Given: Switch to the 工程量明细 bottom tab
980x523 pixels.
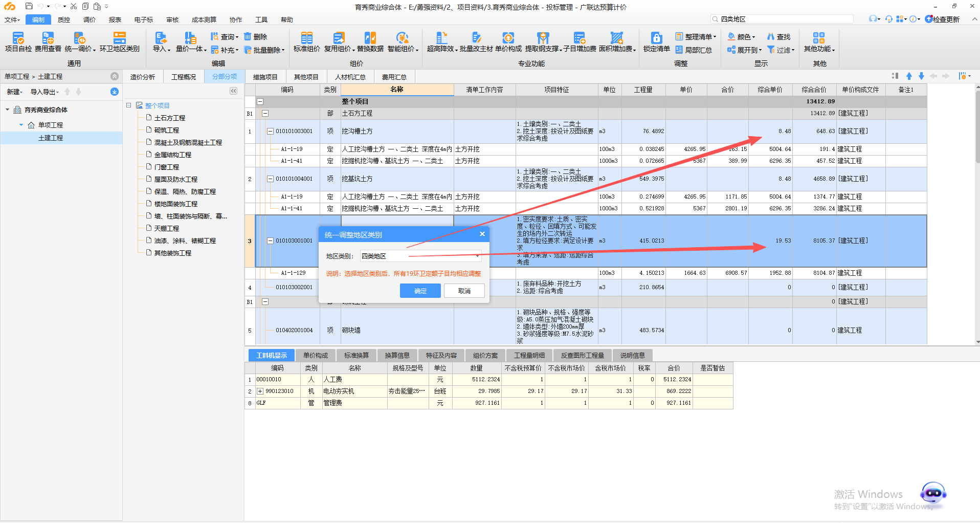Looking at the screenshot, I should click(x=529, y=355).
